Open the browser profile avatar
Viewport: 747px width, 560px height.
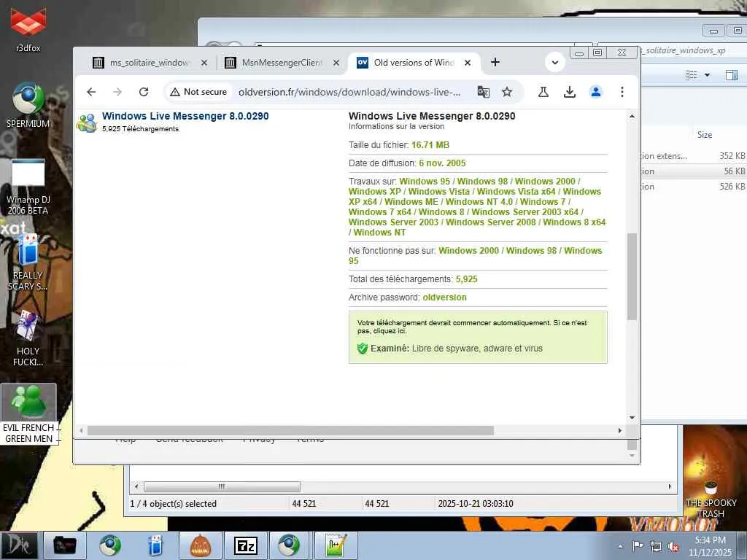[x=595, y=92]
